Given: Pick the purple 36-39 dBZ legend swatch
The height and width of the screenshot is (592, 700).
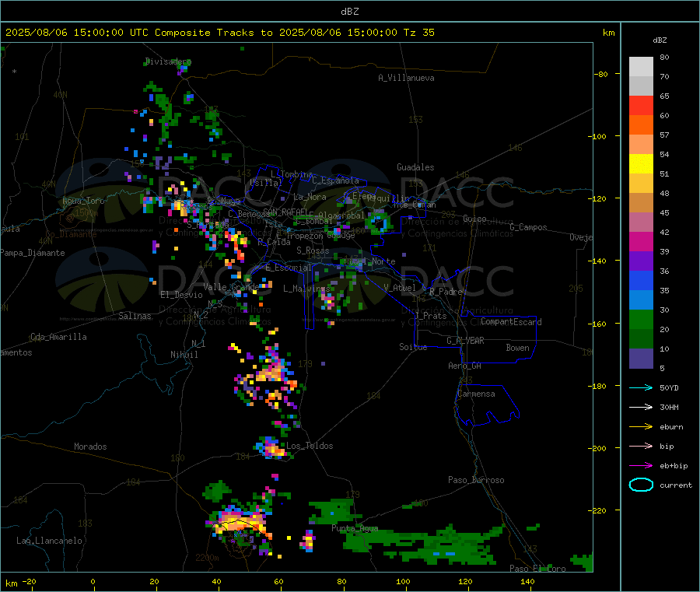Looking at the screenshot, I should pyautogui.click(x=641, y=261).
